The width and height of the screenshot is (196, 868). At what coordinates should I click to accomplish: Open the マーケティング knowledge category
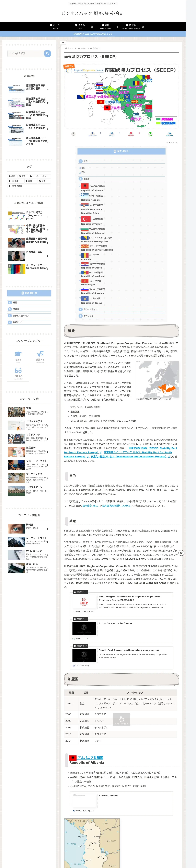point(29,478)
